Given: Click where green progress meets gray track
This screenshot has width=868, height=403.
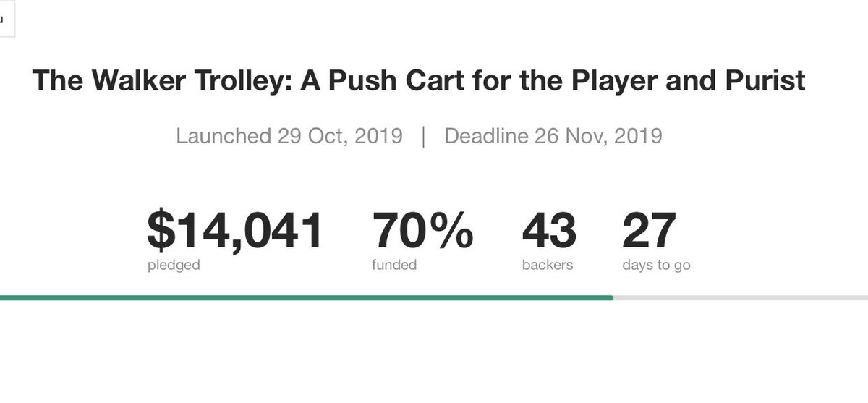Looking at the screenshot, I should 613,297.
